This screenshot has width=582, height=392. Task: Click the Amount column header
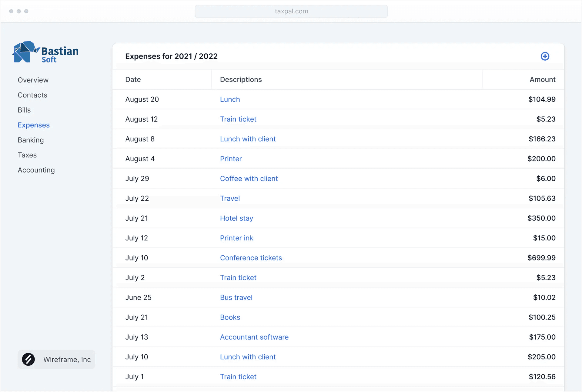pos(542,79)
